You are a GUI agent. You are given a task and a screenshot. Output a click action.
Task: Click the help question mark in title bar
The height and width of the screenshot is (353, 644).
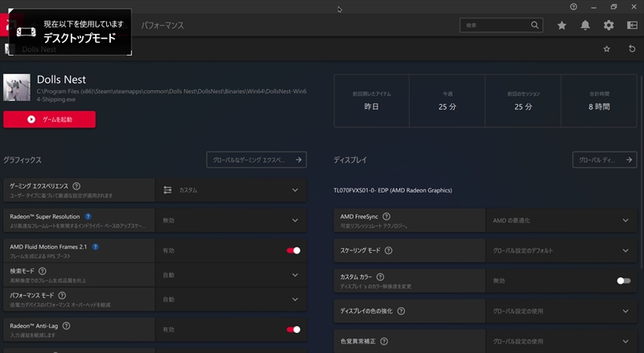pos(573,6)
